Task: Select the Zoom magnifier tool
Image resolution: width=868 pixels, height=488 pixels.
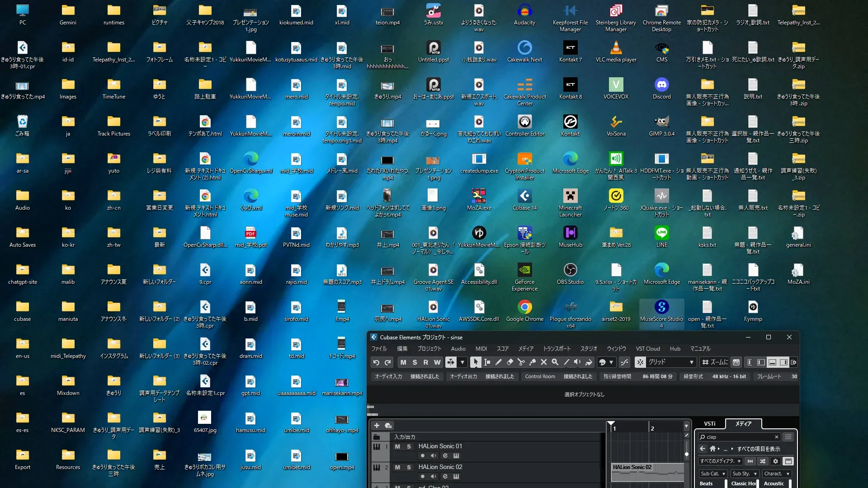Action: 555,362
